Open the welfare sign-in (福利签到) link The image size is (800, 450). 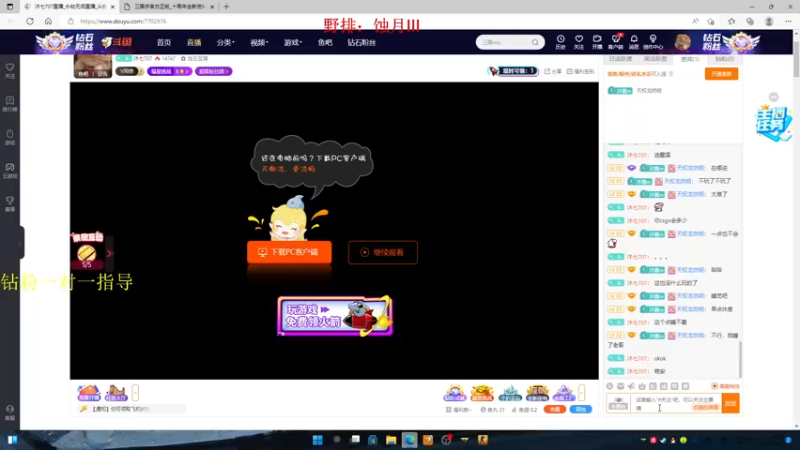[581, 71]
